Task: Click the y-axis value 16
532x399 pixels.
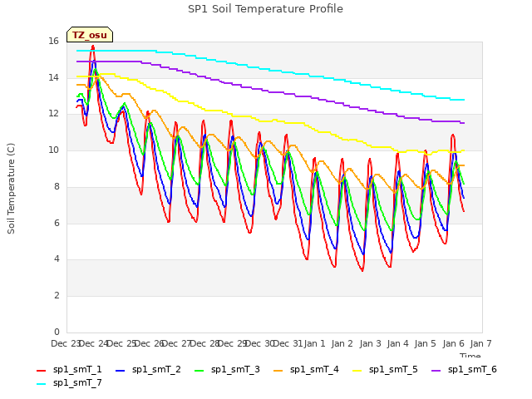Action: coord(53,42)
